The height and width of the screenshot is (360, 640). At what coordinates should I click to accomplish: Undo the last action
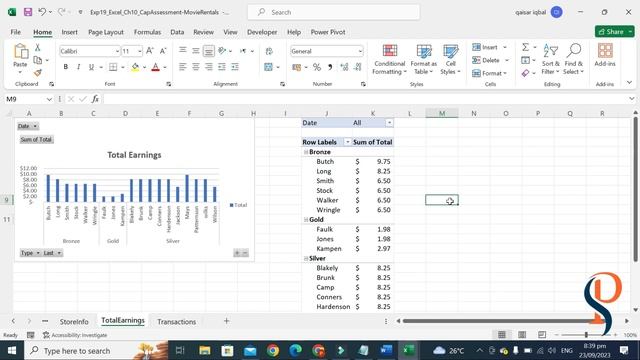point(42,12)
